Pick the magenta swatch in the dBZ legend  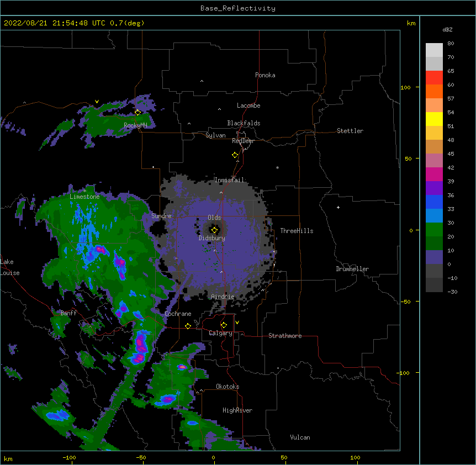tap(434, 174)
